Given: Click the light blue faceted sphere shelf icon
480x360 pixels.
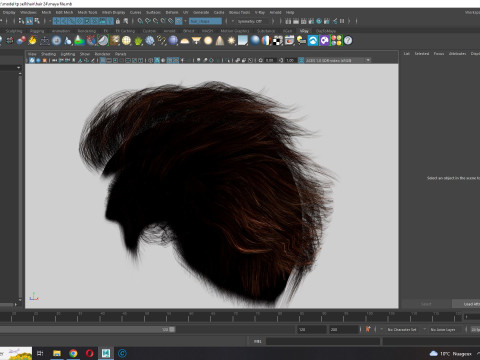Looking at the screenshot, I should [x=150, y=41].
